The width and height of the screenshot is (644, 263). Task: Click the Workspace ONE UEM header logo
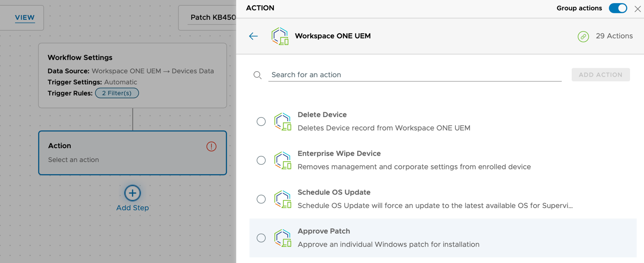pos(280,36)
